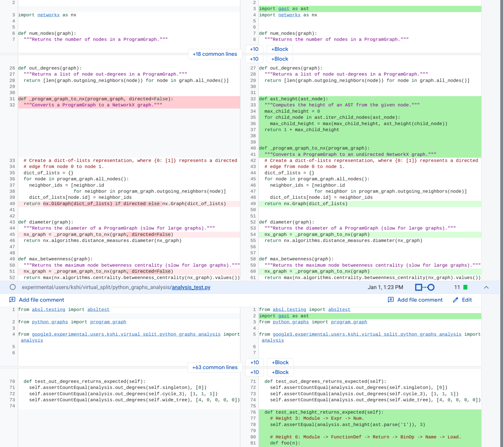Click the '11' changed-lines count
This screenshot has height=447, width=504.
click(x=457, y=287)
